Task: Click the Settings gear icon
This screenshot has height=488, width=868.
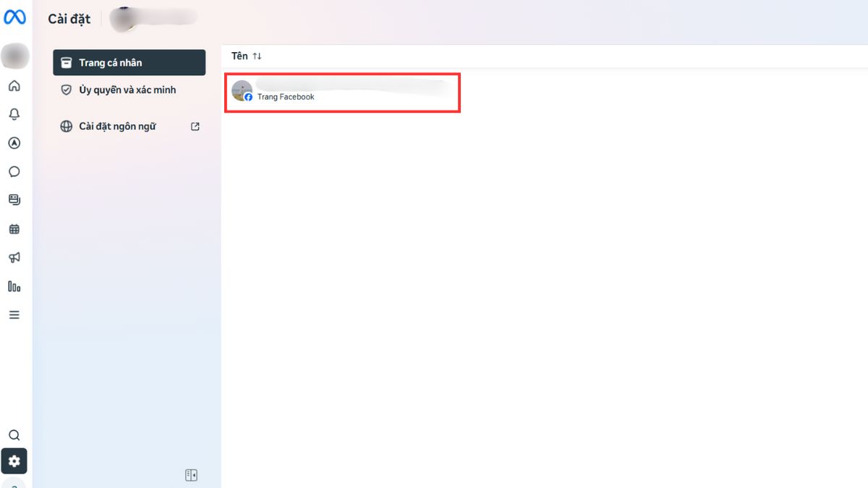Action: click(14, 461)
